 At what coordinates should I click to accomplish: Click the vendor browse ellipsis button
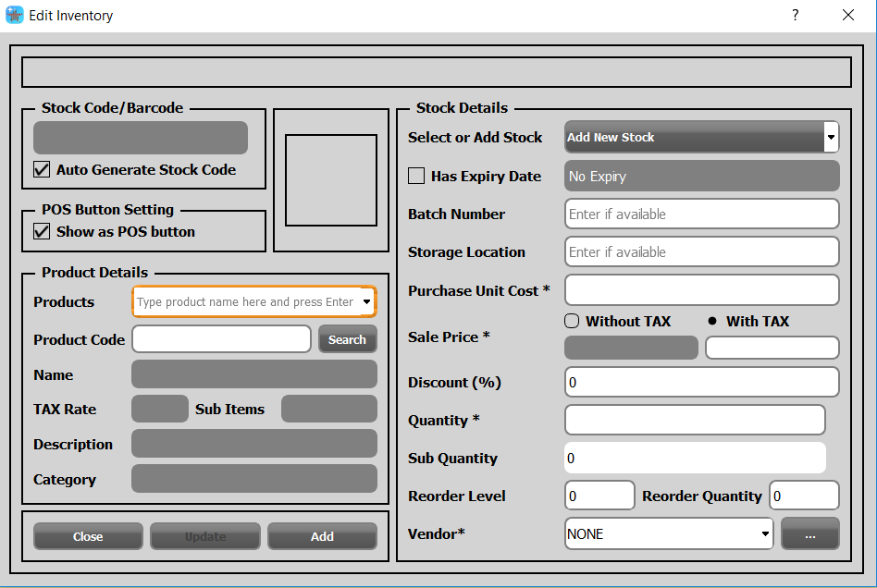pyautogui.click(x=809, y=533)
